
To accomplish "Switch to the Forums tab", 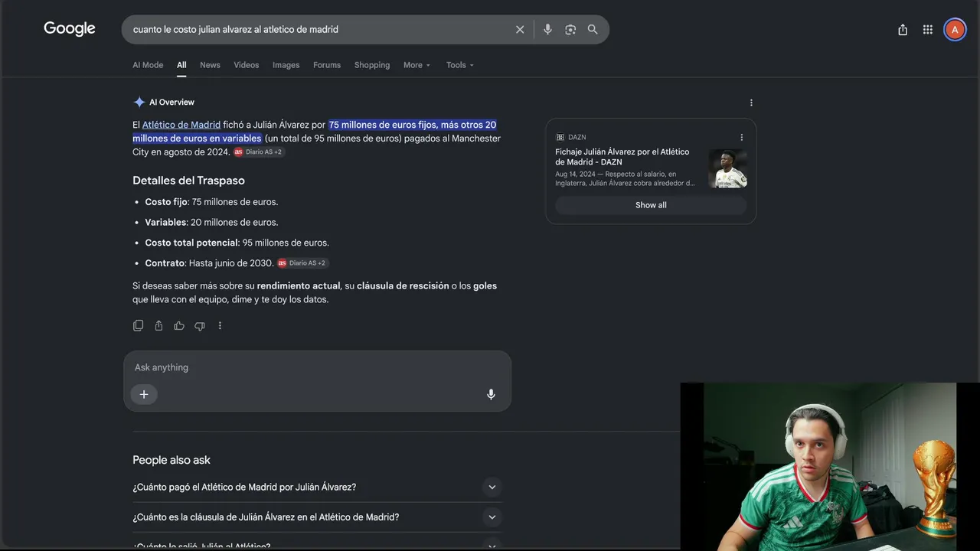I will click(x=327, y=65).
